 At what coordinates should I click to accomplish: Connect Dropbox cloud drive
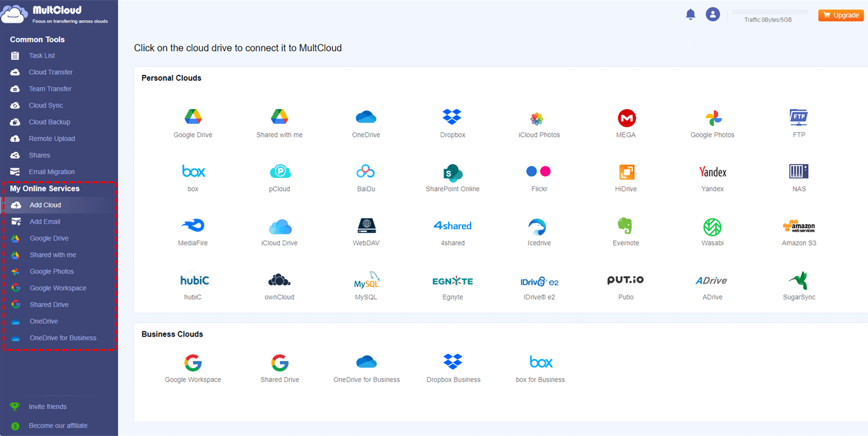coord(452,124)
